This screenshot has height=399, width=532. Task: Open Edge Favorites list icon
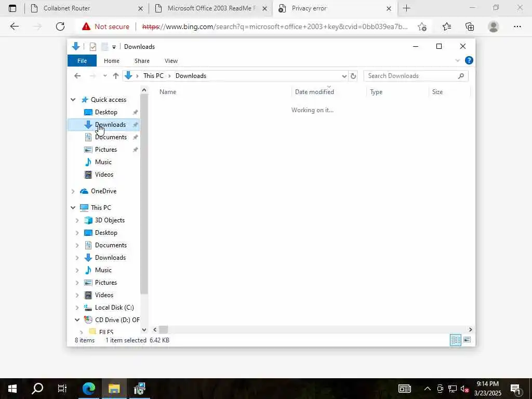[x=447, y=26]
